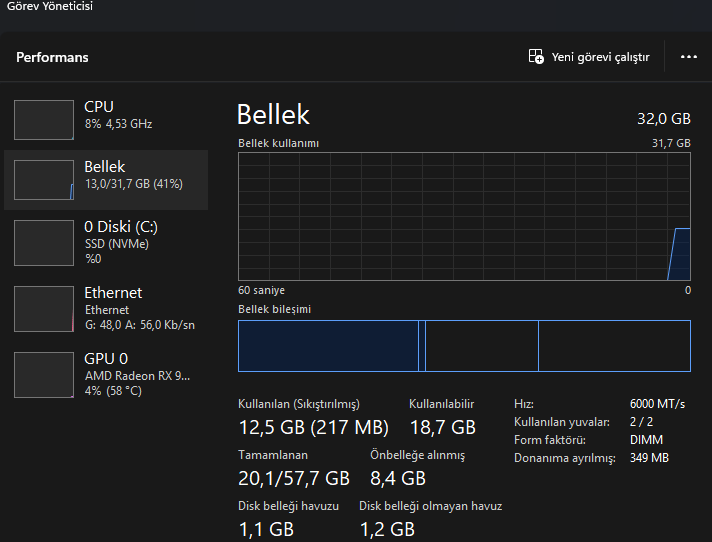This screenshot has width=712, height=542.
Task: Click the CPU mini graph thumbnail
Action: (44, 120)
